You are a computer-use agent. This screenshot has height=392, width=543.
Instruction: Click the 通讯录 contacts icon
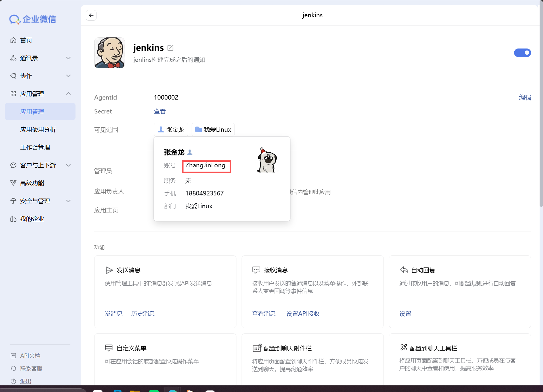(x=13, y=58)
